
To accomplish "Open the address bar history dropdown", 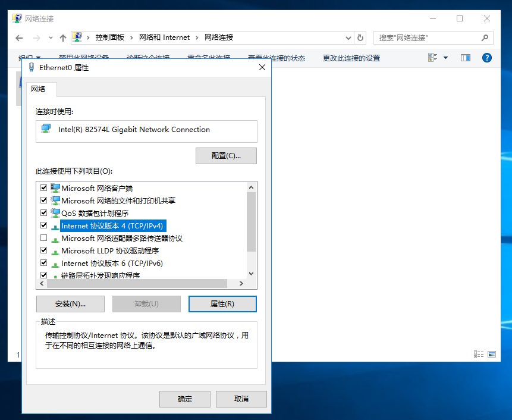I will pyautogui.click(x=348, y=38).
